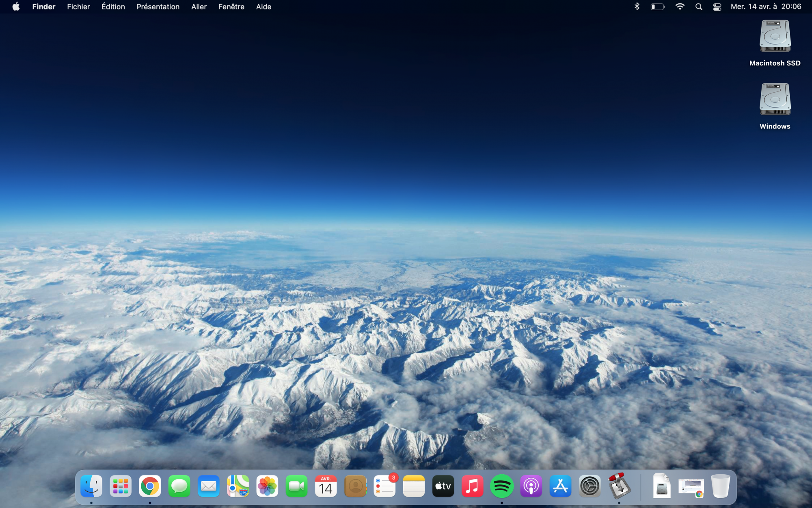Open the Music app icon

(472, 486)
